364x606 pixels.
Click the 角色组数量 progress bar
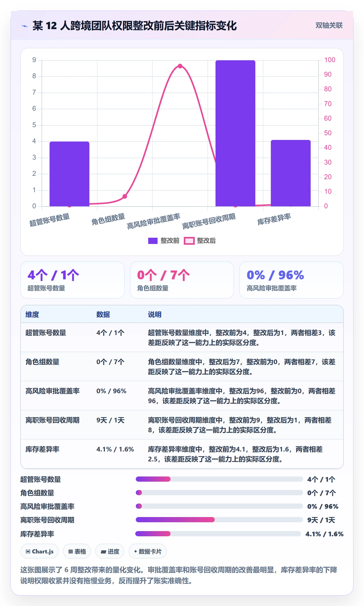(219, 493)
